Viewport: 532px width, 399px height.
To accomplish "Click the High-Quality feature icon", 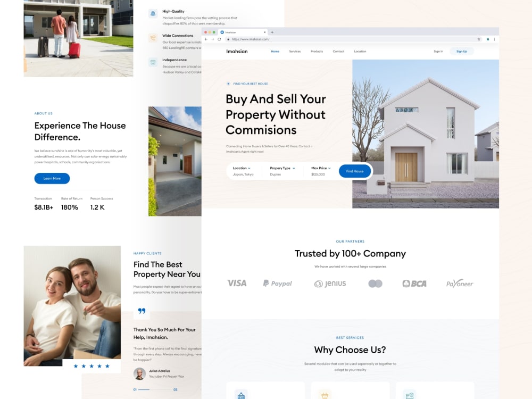I will point(153,14).
